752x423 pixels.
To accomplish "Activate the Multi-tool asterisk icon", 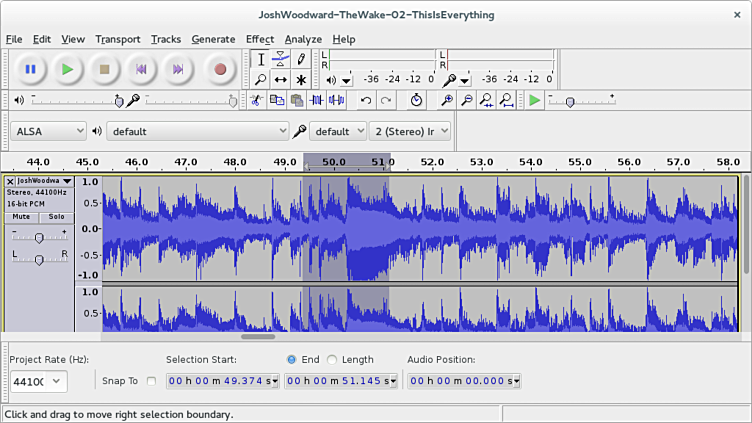I will [x=301, y=80].
